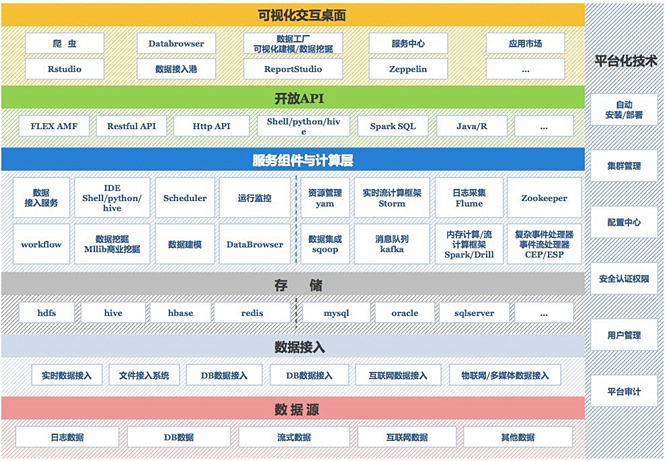Click Databrowser in the 可视化交互桌面 layer
Viewport: 666px width, 461px height.
click(x=176, y=43)
